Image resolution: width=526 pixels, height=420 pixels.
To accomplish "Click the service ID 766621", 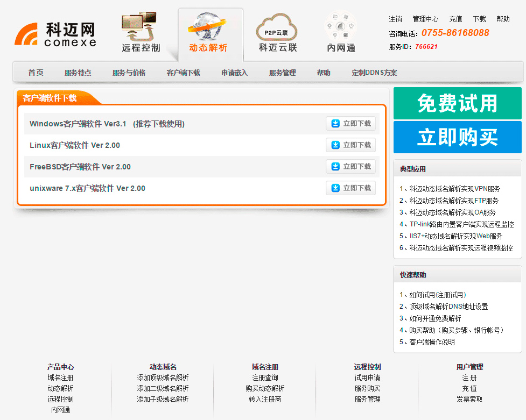I will pyautogui.click(x=426, y=47).
